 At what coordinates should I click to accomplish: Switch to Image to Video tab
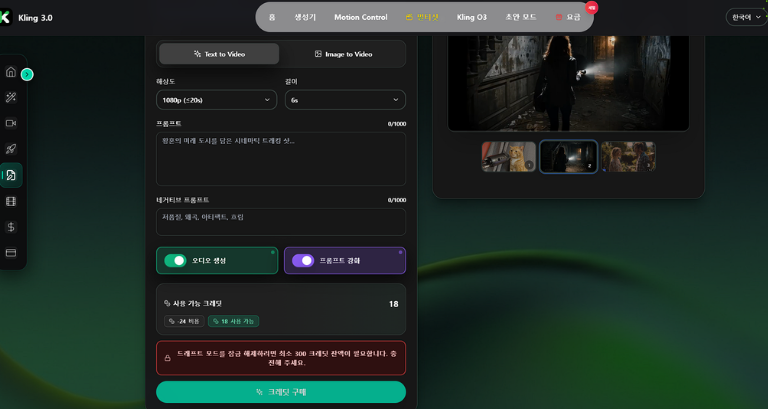point(343,54)
